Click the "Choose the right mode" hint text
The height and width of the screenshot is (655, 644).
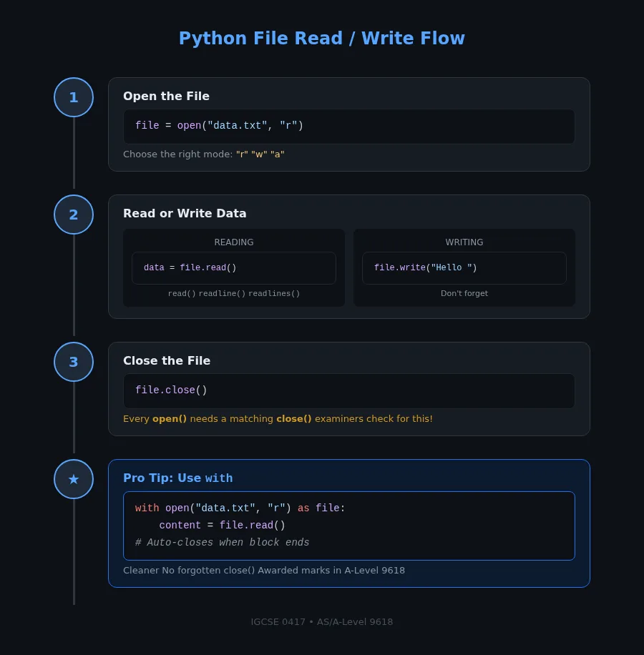[x=177, y=154]
